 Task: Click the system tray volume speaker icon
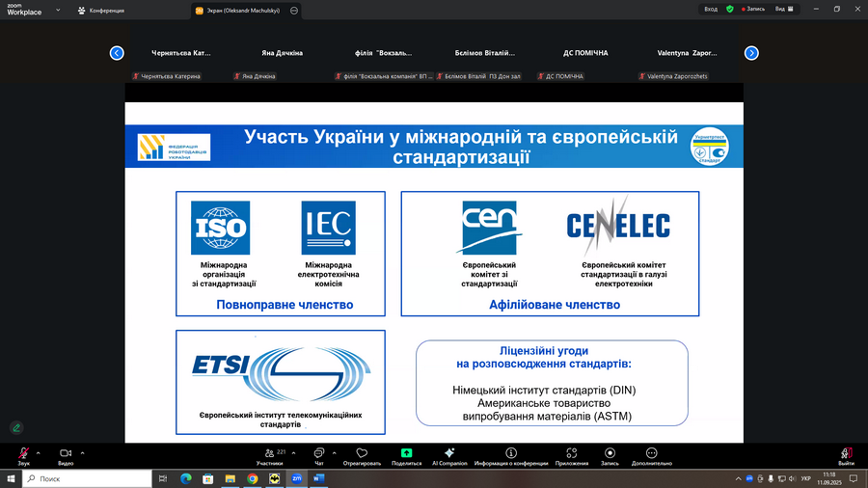pos(792,479)
